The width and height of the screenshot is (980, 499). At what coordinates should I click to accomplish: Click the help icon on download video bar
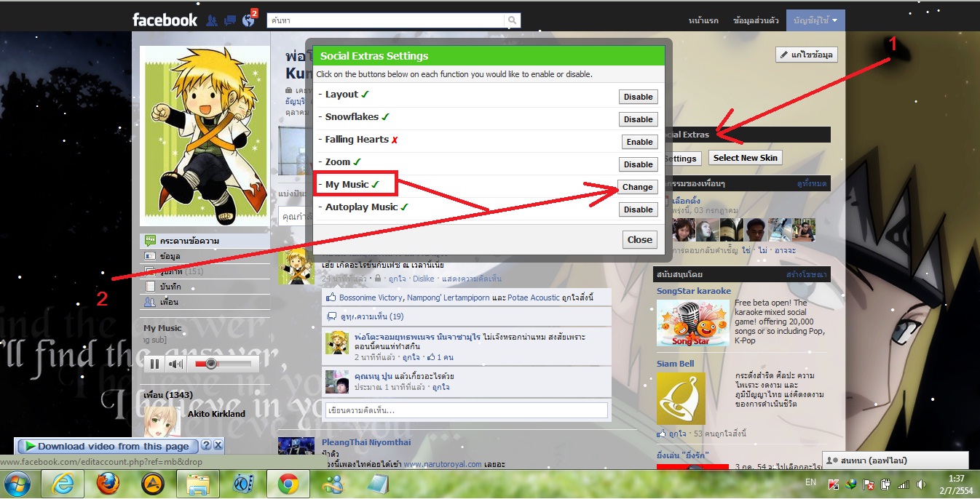point(206,445)
